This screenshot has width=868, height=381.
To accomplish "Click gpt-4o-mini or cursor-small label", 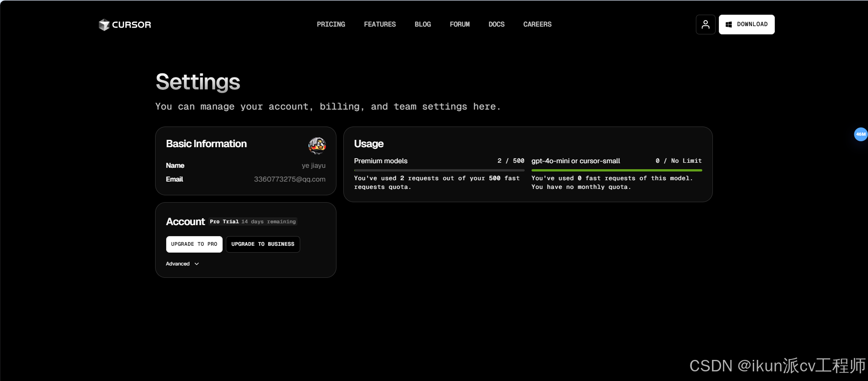I will pos(576,161).
